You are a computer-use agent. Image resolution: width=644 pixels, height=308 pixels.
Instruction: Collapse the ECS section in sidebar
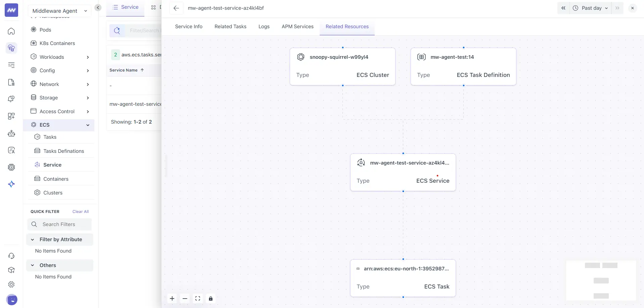coord(88,125)
